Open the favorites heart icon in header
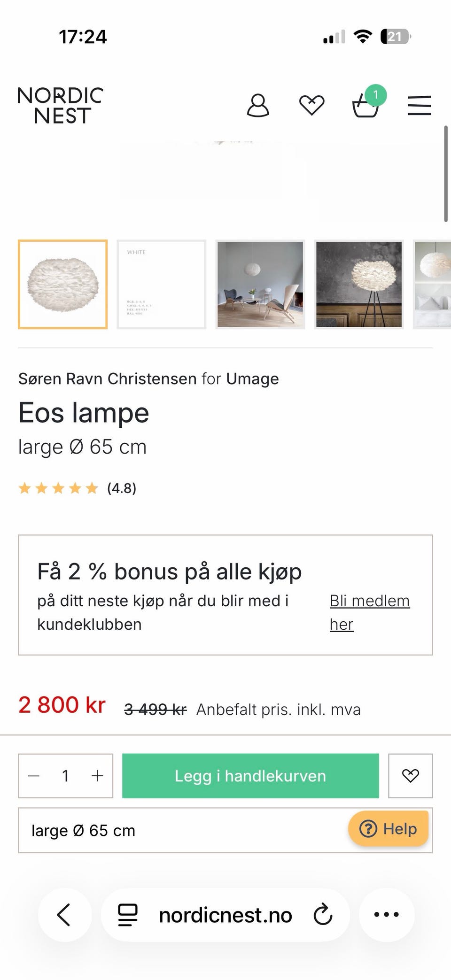This screenshot has width=451, height=980. point(312,105)
